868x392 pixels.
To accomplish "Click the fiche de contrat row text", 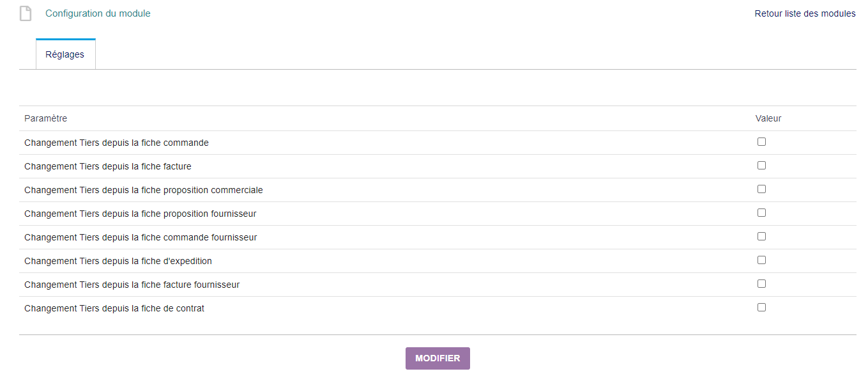I will 114,308.
